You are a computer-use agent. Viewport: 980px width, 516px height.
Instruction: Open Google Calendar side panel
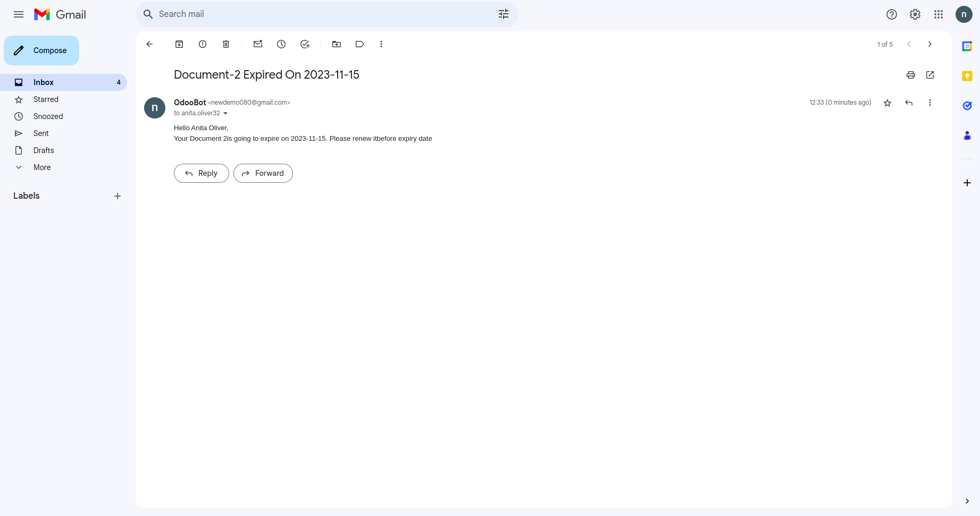coord(967,46)
